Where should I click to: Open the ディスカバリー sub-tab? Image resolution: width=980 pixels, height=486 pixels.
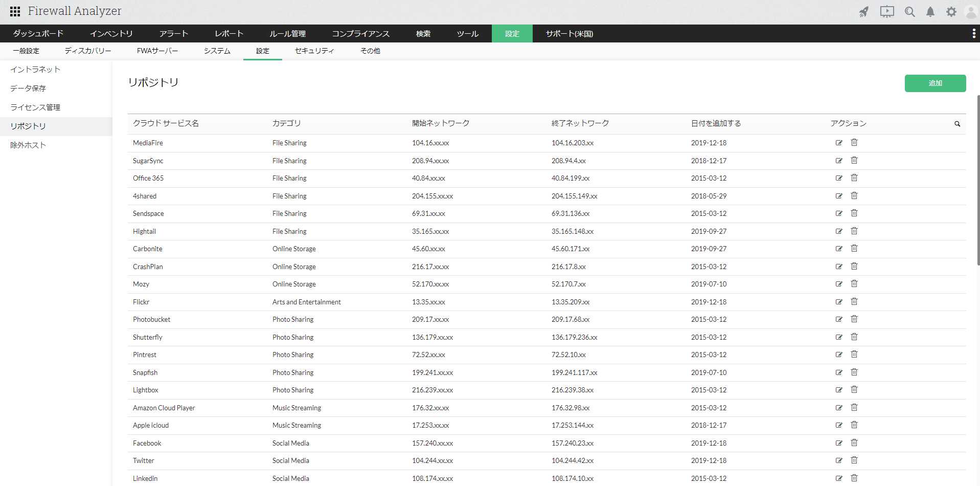88,51
